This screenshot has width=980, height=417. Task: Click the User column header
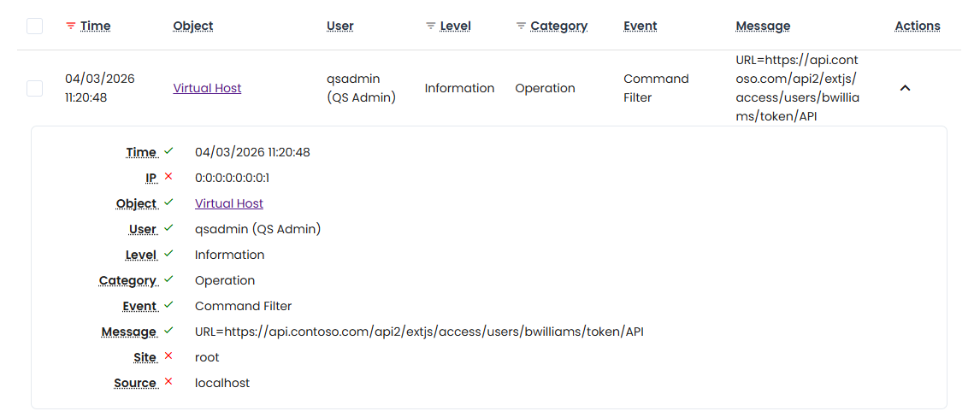[x=339, y=26]
